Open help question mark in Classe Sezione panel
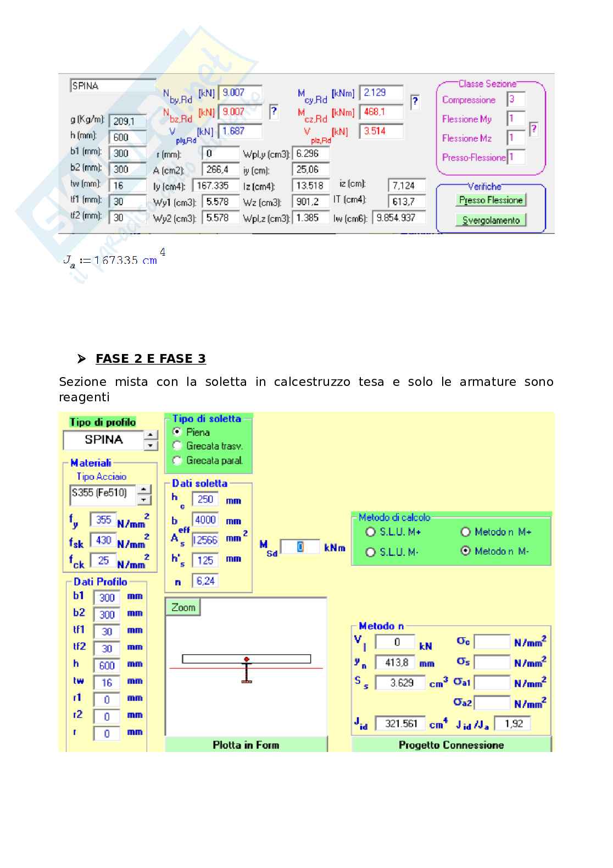This screenshot has width=613, height=868. click(533, 129)
